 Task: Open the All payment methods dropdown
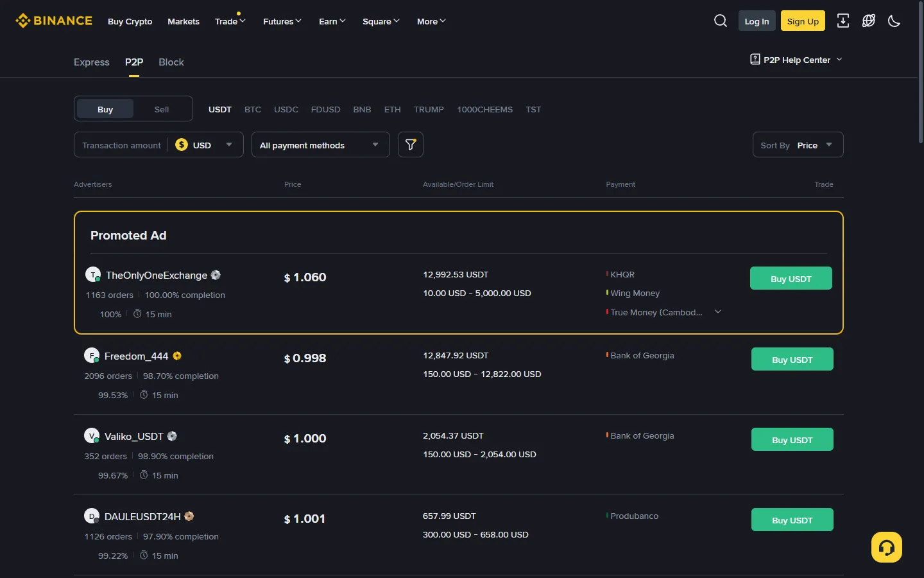pyautogui.click(x=321, y=144)
